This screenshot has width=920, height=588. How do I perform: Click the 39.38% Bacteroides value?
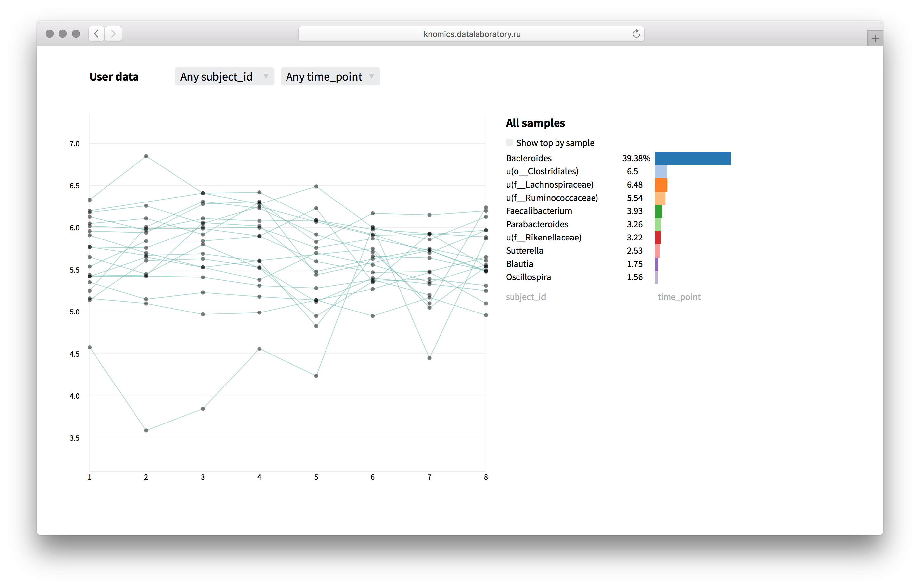636,158
